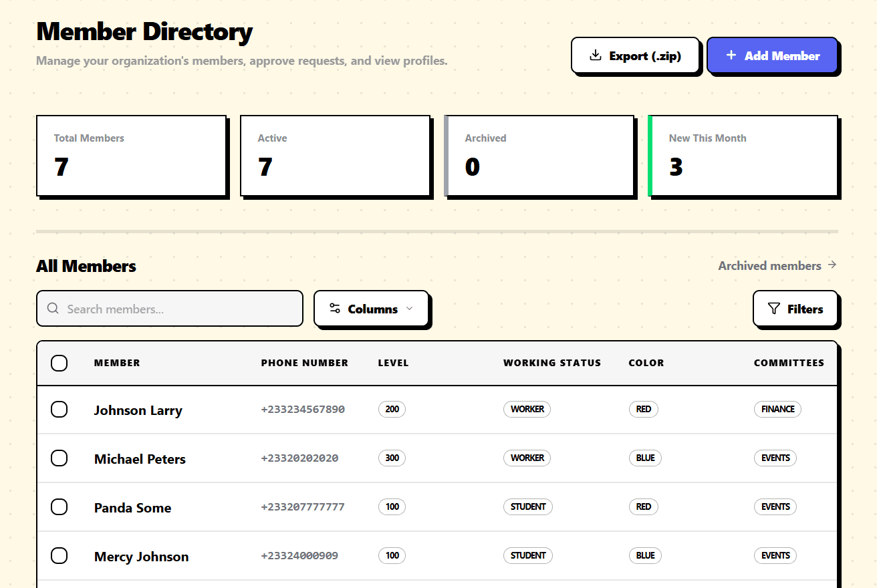Click the Add Member button
The width and height of the screenshot is (877, 588).
pyautogui.click(x=772, y=55)
